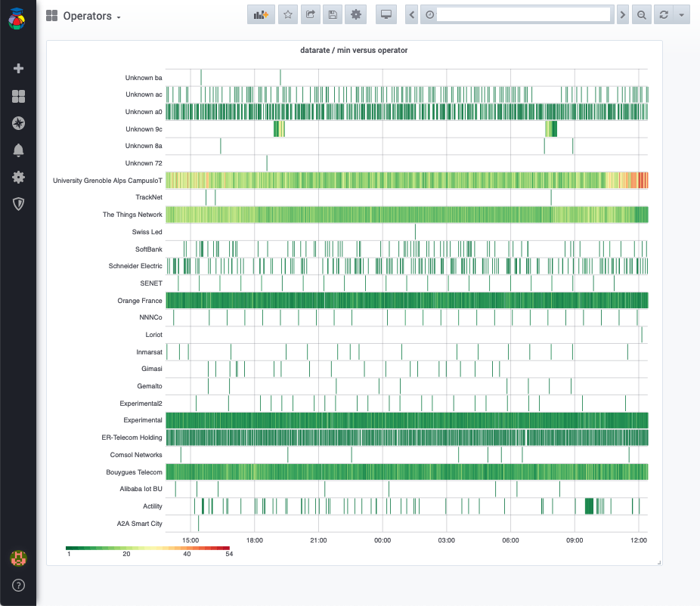
Task: Share the dashboard
Action: click(310, 14)
